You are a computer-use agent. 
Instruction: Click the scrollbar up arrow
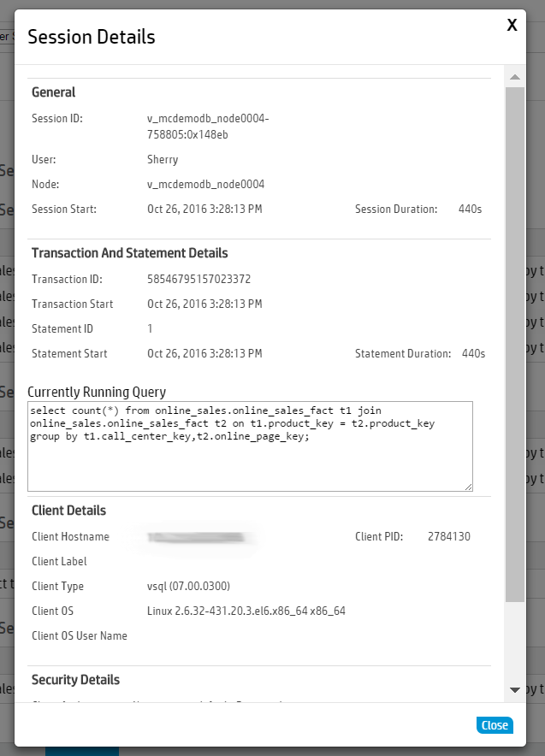coord(514,77)
